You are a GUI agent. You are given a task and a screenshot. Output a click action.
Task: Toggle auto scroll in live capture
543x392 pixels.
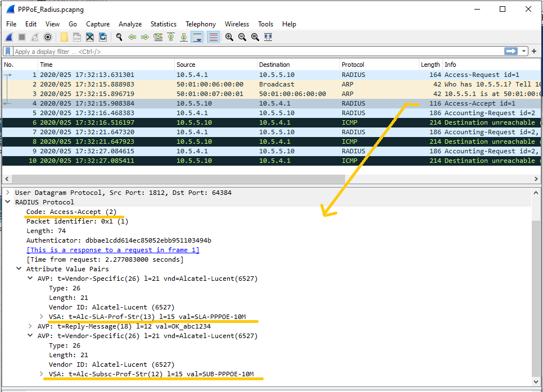coord(198,37)
